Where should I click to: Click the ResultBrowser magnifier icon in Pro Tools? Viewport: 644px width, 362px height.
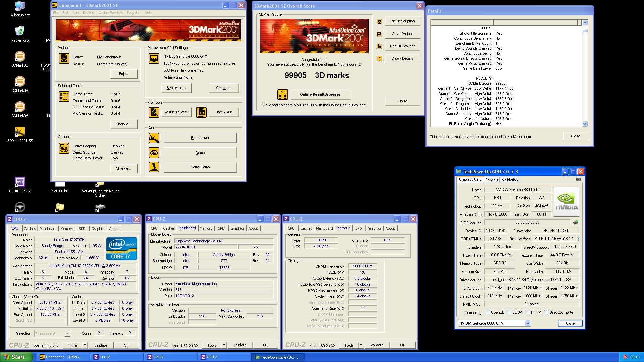pyautogui.click(x=154, y=112)
